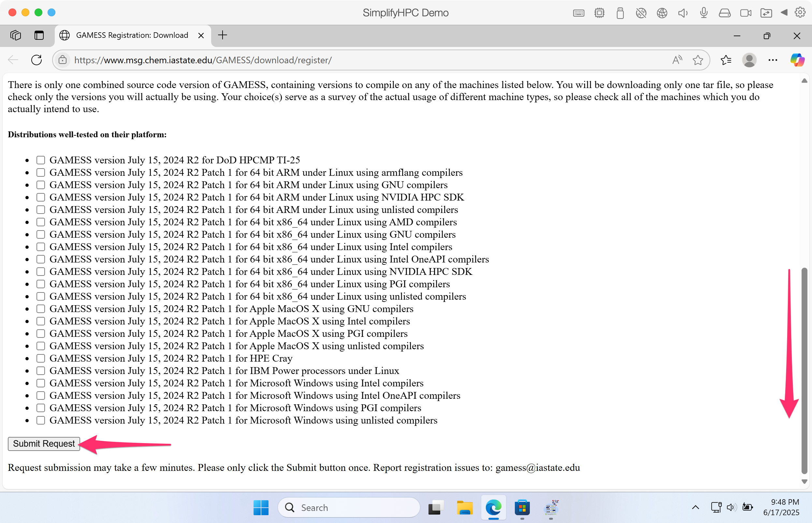812x523 pixels.
Task: Expand hidden system tray icons chevron
Action: tap(695, 507)
